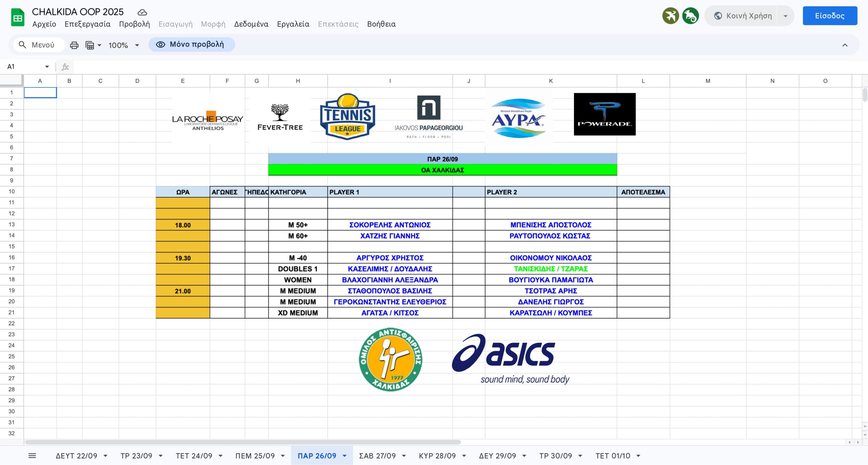Viewport: 868px width, 465px height.
Task: Open the Προβολή menu
Action: [x=134, y=24]
